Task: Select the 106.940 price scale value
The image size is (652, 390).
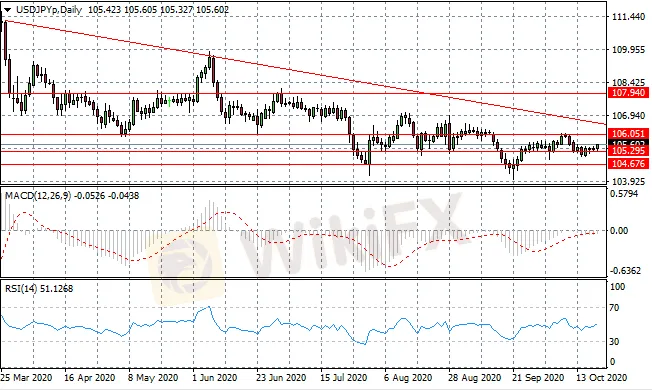Action: point(628,116)
